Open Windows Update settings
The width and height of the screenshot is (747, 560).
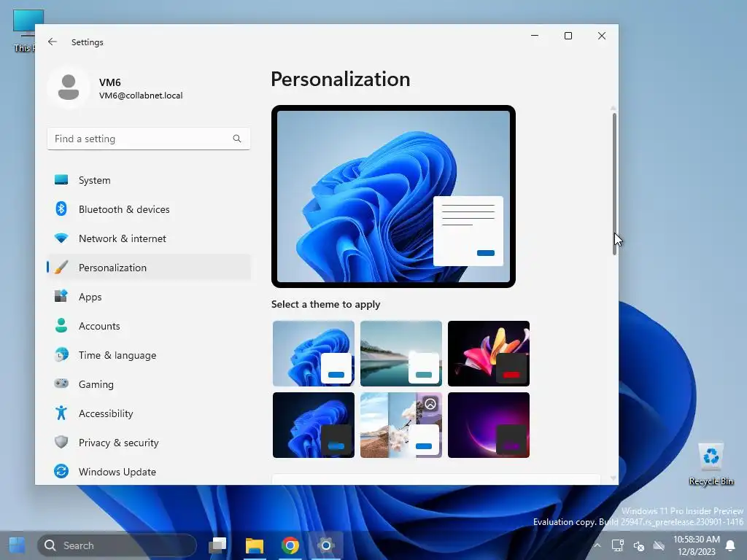pos(149,472)
